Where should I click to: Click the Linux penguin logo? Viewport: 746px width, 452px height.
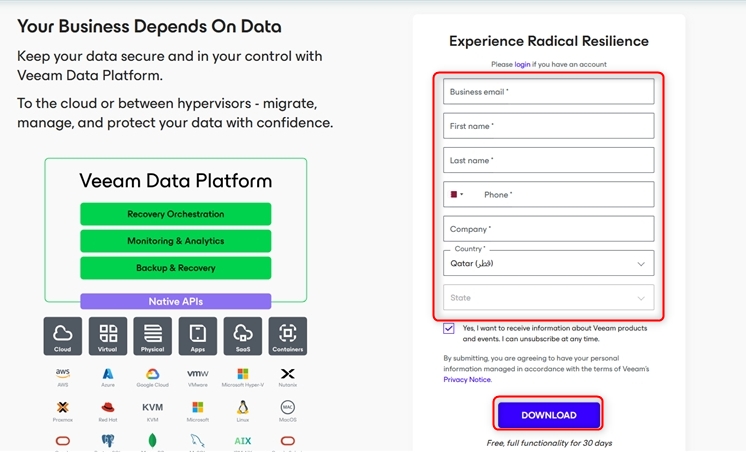tap(243, 409)
